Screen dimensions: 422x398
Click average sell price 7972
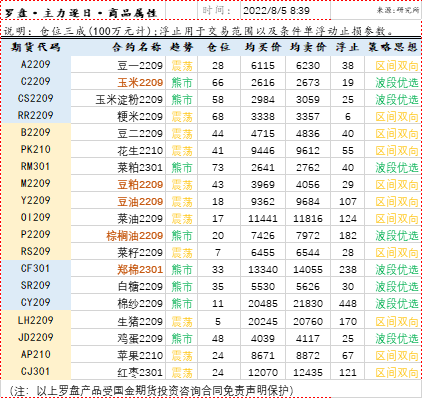tap(308, 236)
